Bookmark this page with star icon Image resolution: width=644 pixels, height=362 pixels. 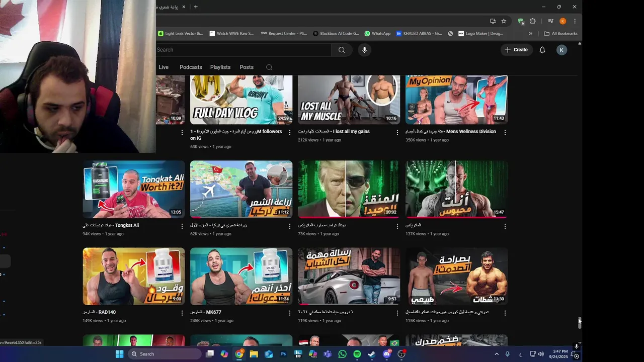coord(504,21)
